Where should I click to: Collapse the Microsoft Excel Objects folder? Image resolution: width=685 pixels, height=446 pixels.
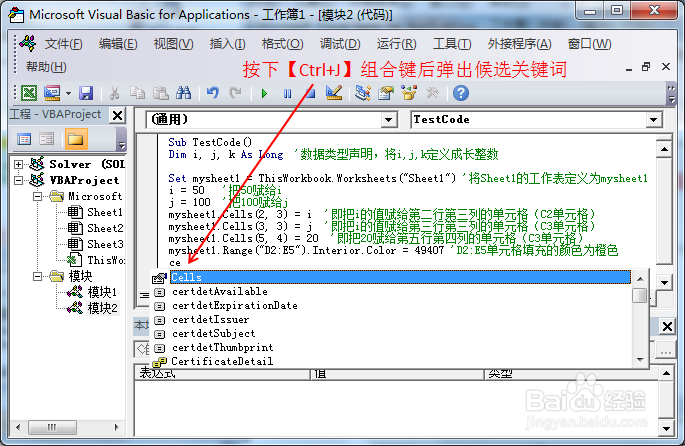coord(38,197)
